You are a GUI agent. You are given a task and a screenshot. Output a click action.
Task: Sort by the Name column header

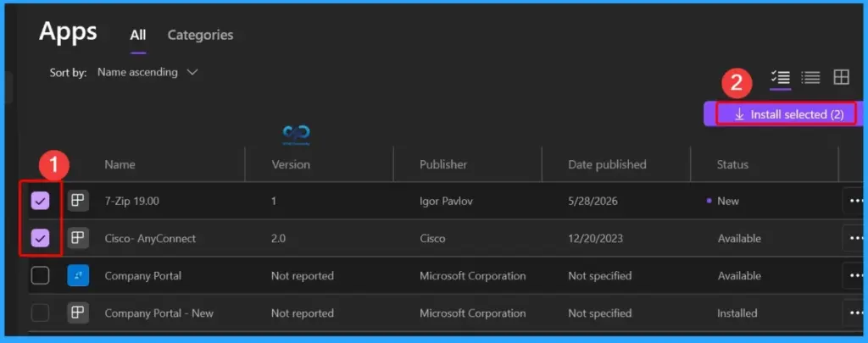[120, 164]
